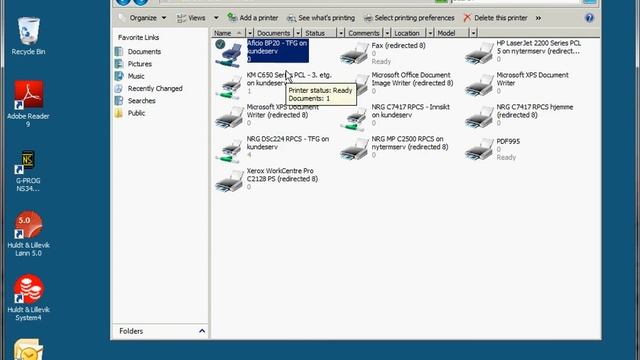Open the Status column filter dropdown
The height and width of the screenshot is (360, 640).
(341, 33)
